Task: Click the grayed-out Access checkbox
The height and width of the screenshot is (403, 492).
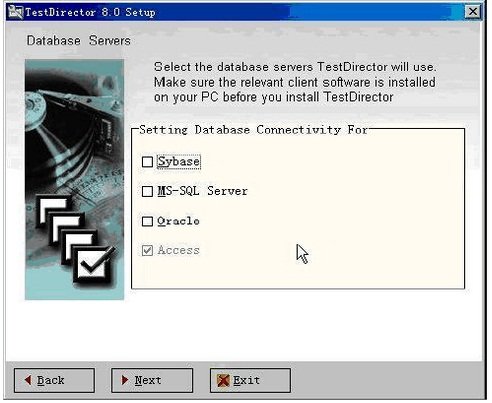Action: click(147, 250)
